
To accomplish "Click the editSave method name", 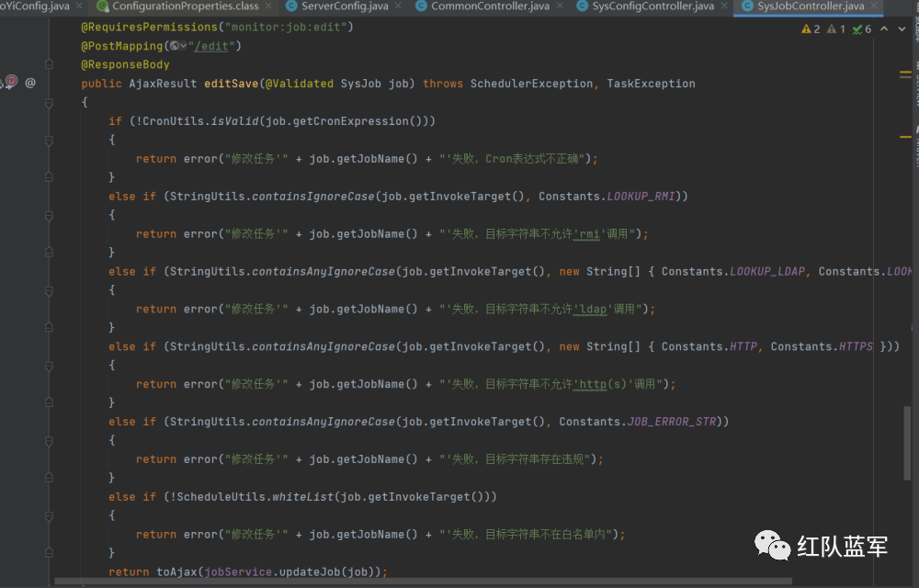I will (x=231, y=84).
